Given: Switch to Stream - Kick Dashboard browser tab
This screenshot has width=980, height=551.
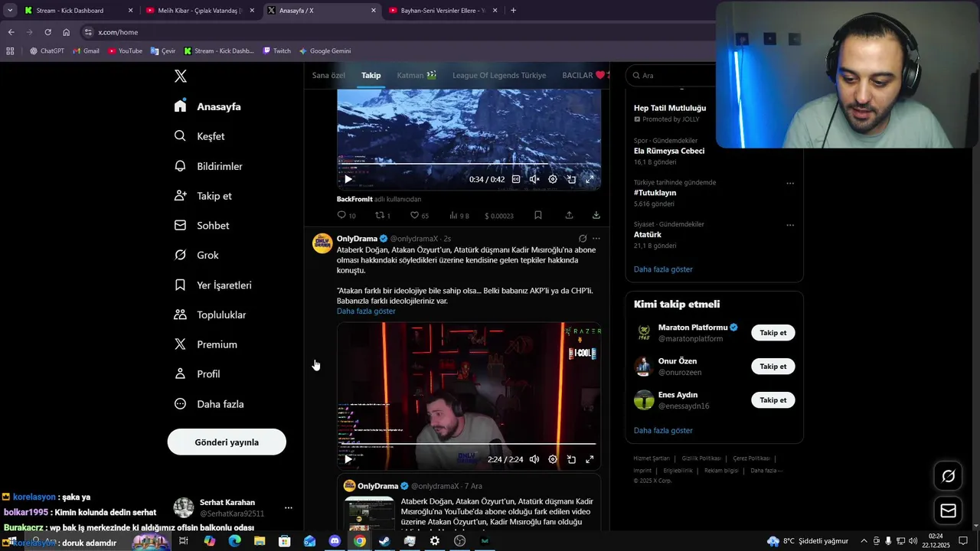Looking at the screenshot, I should 77,11.
